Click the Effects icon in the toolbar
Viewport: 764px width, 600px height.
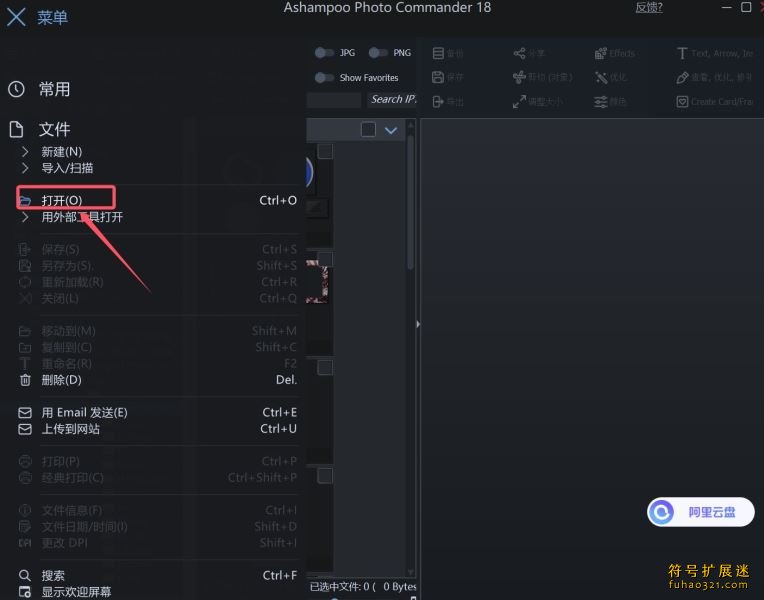click(601, 53)
